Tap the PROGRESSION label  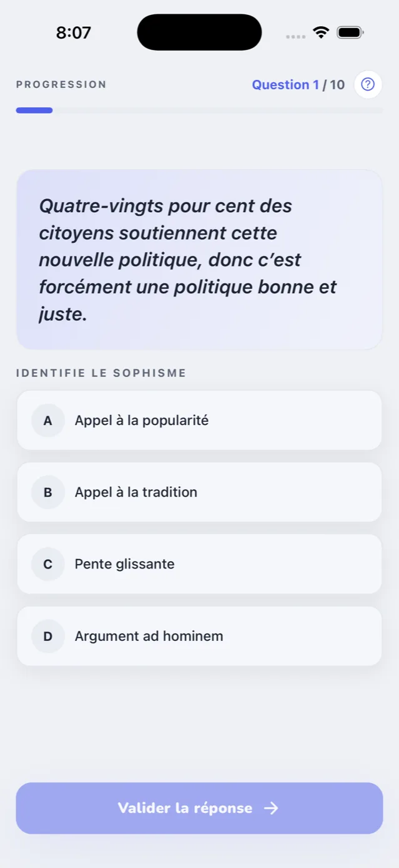point(61,85)
